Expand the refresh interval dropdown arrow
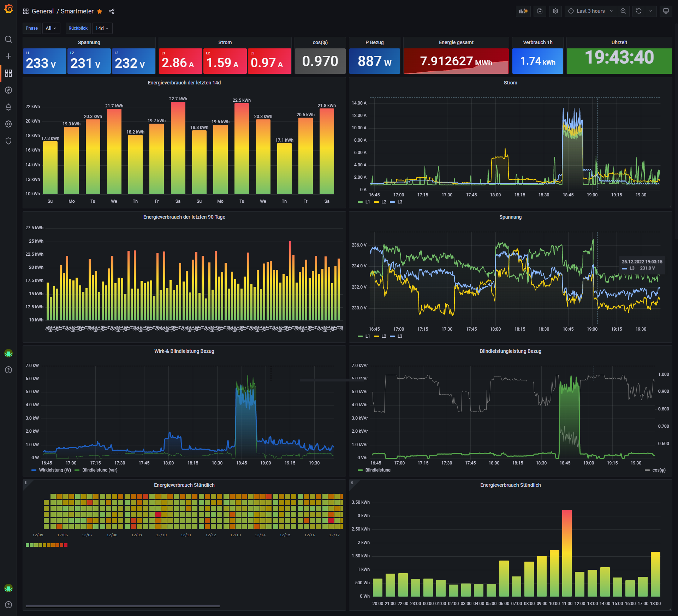678x616 pixels. 651,11
